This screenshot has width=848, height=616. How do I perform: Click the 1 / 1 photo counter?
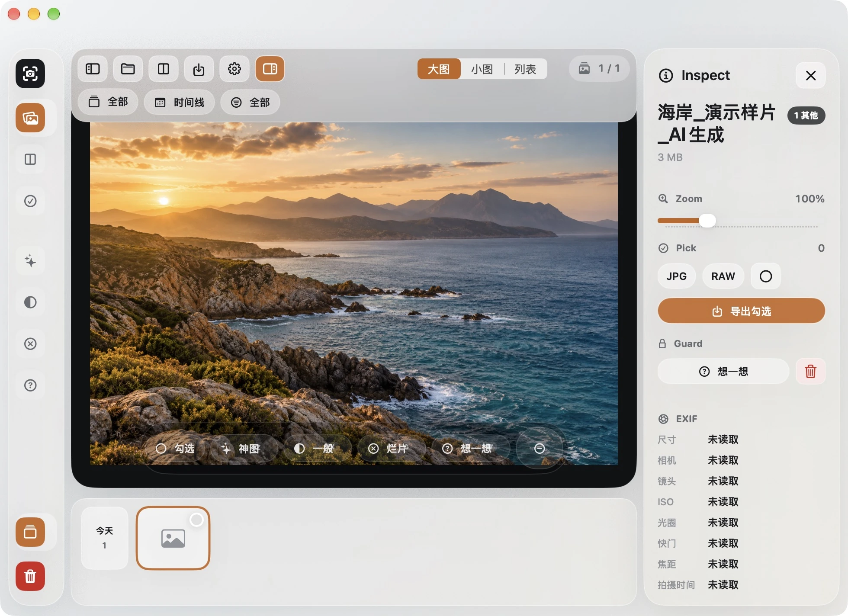click(x=599, y=68)
